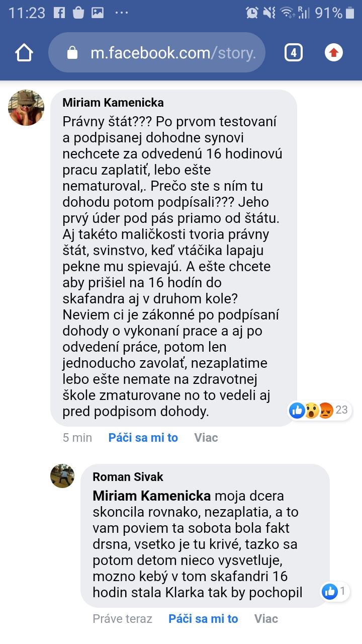Image resolution: width=362 pixels, height=644 pixels.
Task: Open Viac options under Roman's reply
Action: [x=266, y=619]
